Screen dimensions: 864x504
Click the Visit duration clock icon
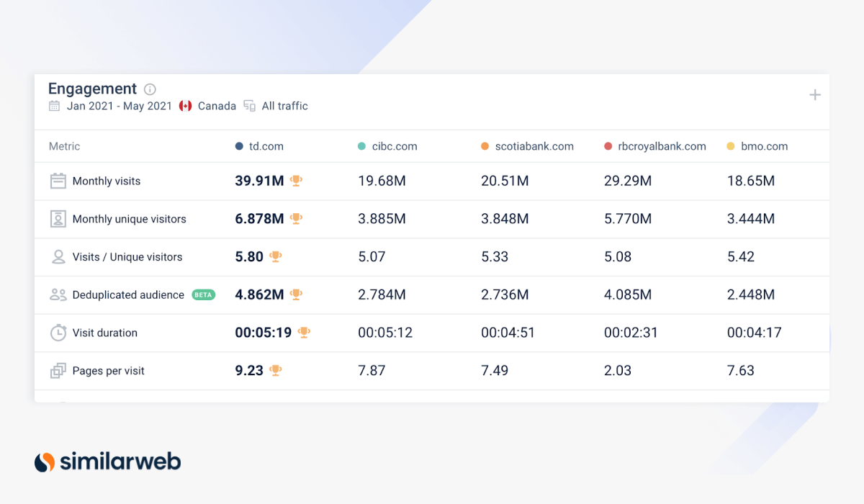58,333
